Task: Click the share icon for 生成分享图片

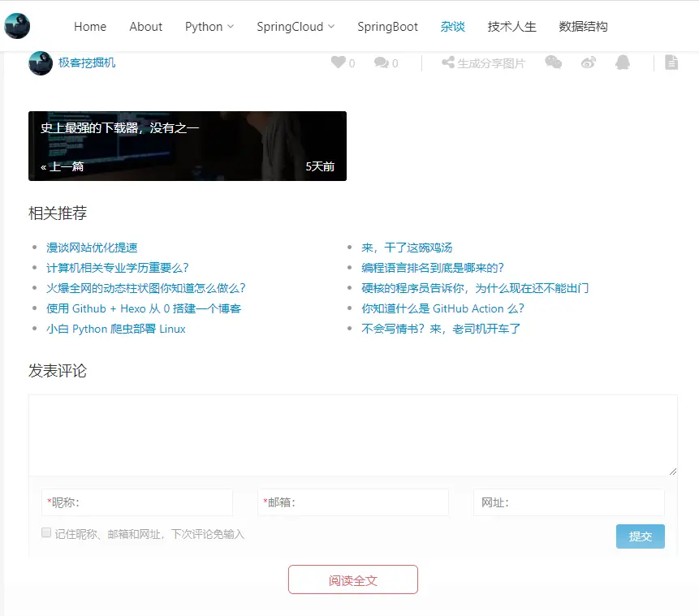Action: point(448,62)
